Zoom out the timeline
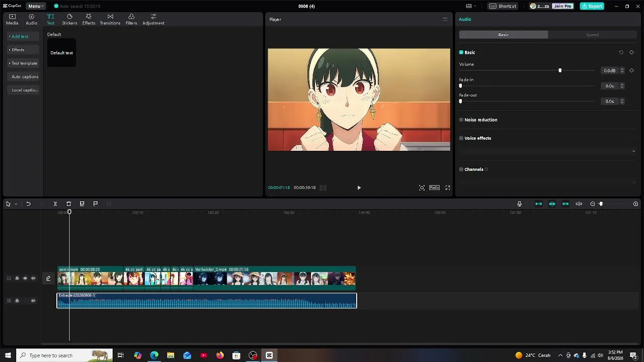This screenshot has width=644, height=362. pos(593,204)
